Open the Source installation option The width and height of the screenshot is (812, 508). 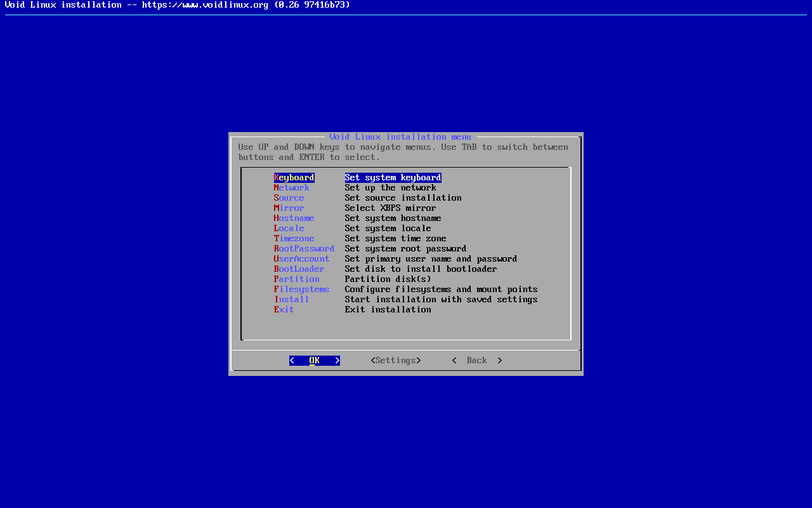(x=289, y=198)
